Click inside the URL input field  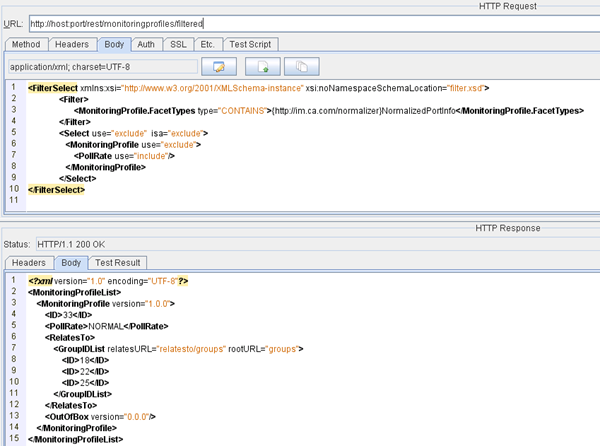pyautogui.click(x=300, y=22)
